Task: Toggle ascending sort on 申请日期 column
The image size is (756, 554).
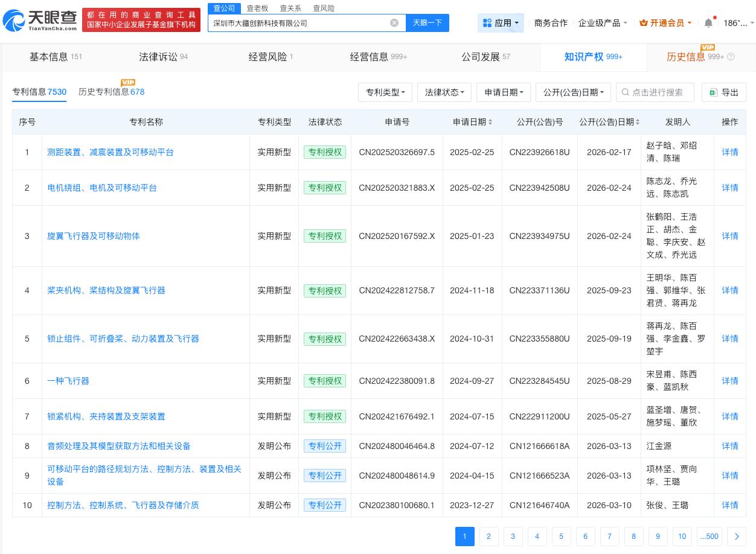Action: click(490, 121)
